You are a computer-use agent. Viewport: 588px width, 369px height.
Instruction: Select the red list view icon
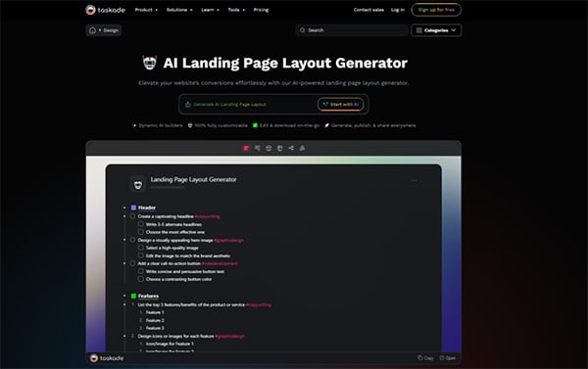[246, 149]
